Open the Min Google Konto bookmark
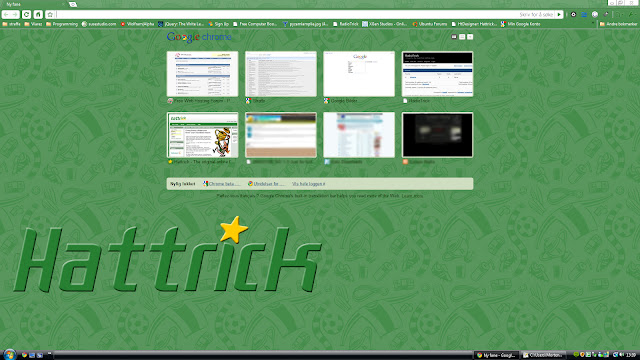Screen dimensions: 640x360 [x=521, y=24]
